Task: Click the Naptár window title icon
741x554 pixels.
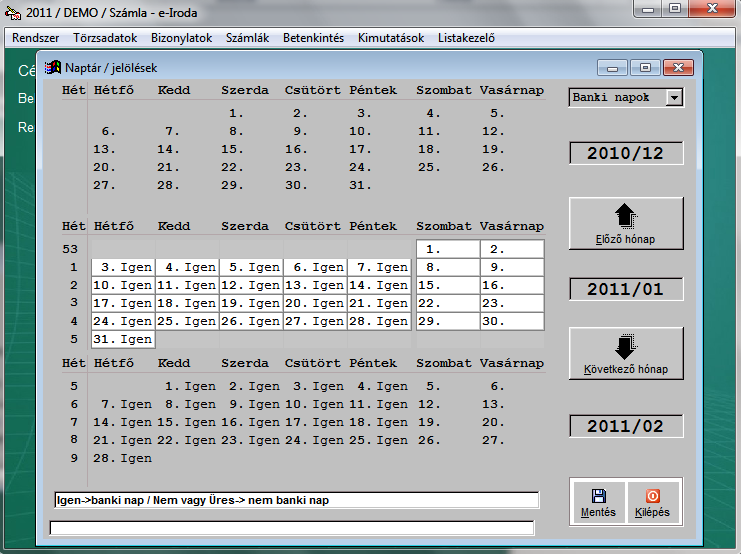Action: click(x=53, y=67)
